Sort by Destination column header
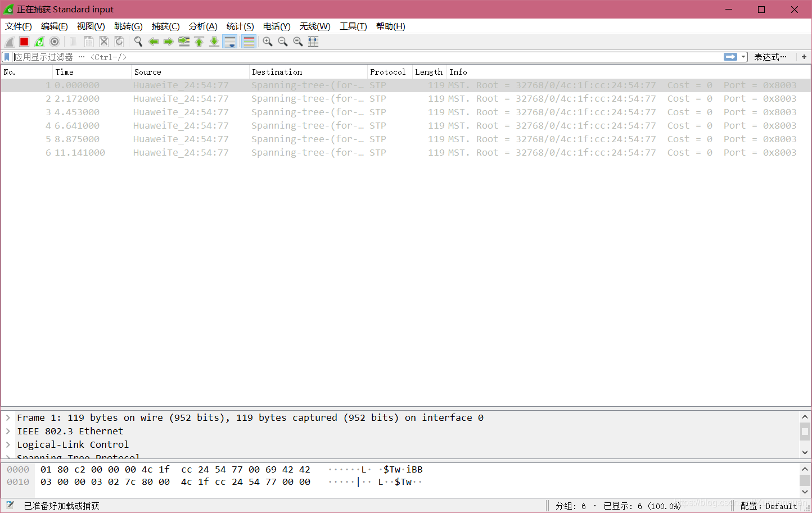Image resolution: width=812 pixels, height=513 pixels. [308, 72]
